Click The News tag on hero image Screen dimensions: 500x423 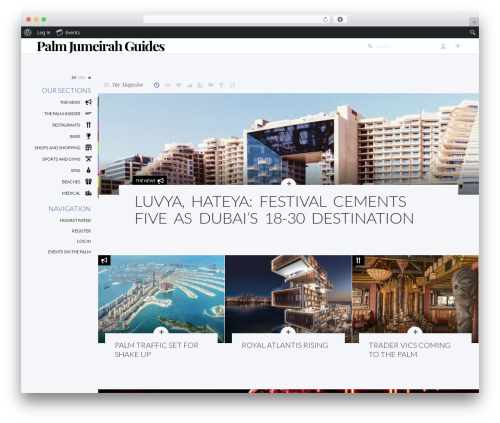click(x=150, y=181)
